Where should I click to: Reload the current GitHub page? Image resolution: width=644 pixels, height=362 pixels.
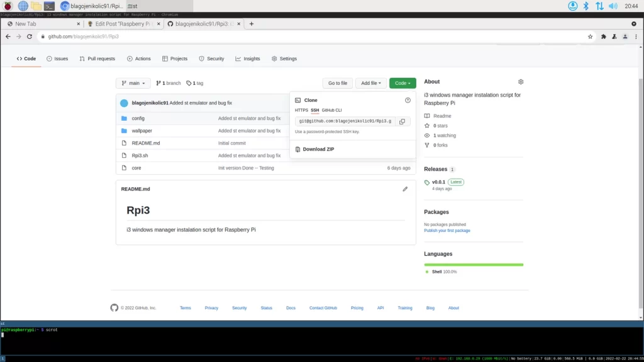coord(30,36)
